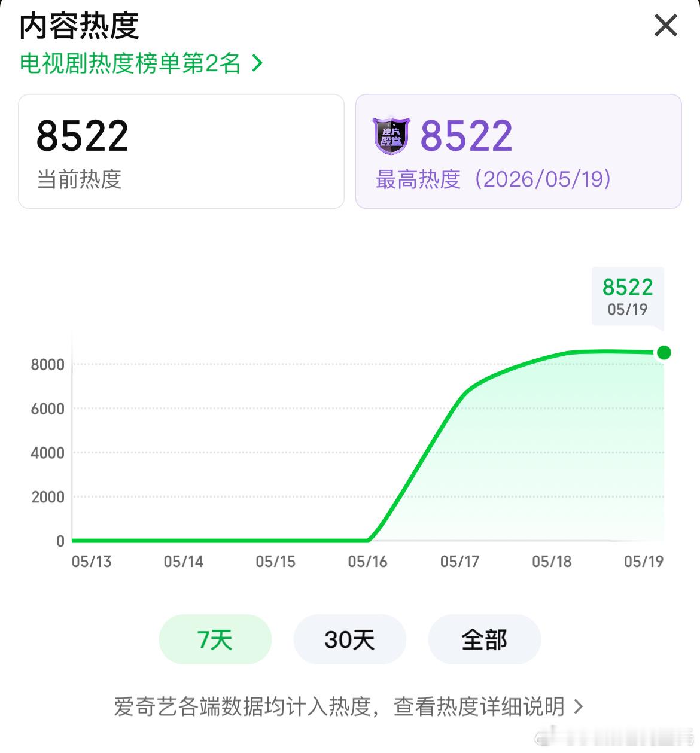Click the 05/17 date label on the axis
Viewport: 700px width, 753px height.
coord(459,562)
